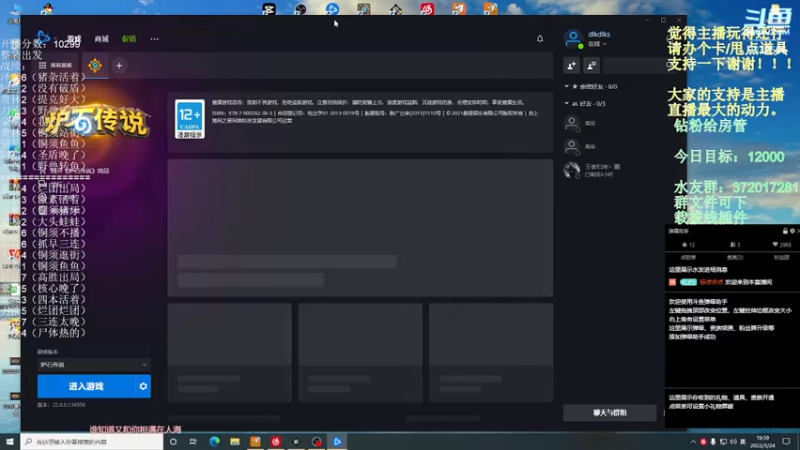The height and width of the screenshot is (450, 800).
Task: Click the desktop Battle.net shortcut icon
Action: coord(332,8)
